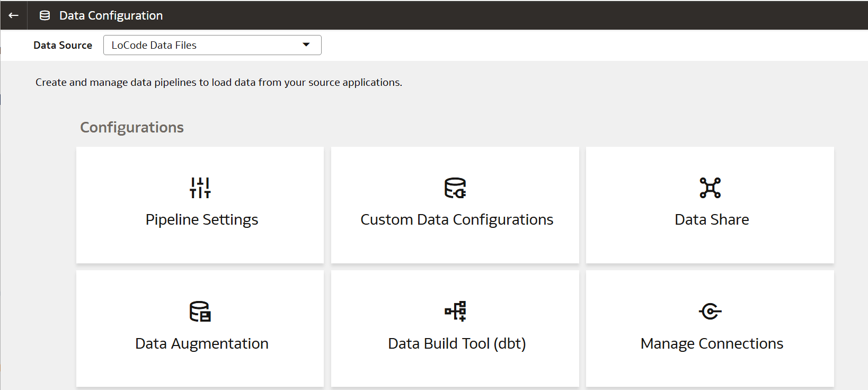The width and height of the screenshot is (868, 390).
Task: Select the LoCode Data Files combo box
Action: pos(212,45)
